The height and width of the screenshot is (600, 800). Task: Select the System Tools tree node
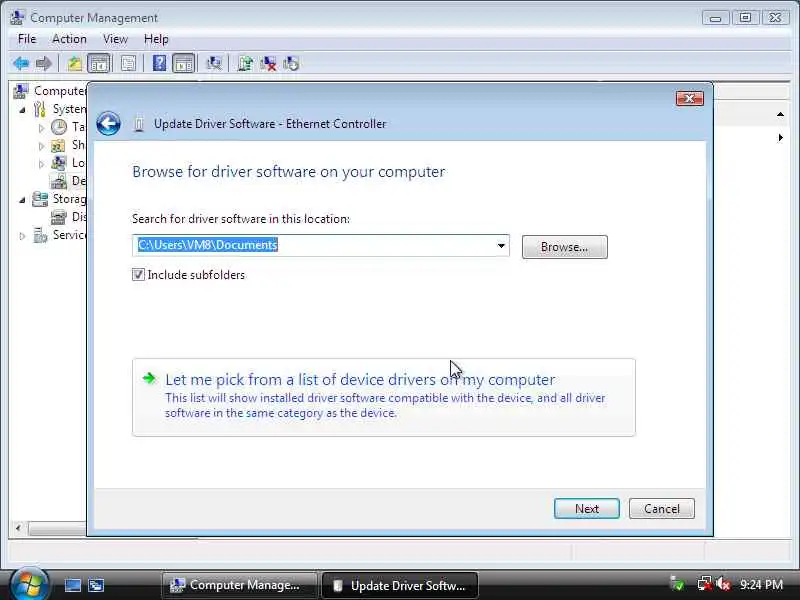click(x=60, y=109)
